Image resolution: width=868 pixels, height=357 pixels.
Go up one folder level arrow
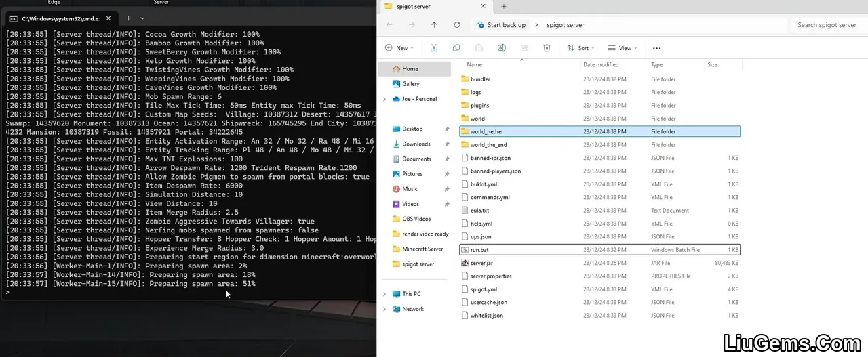pos(434,25)
